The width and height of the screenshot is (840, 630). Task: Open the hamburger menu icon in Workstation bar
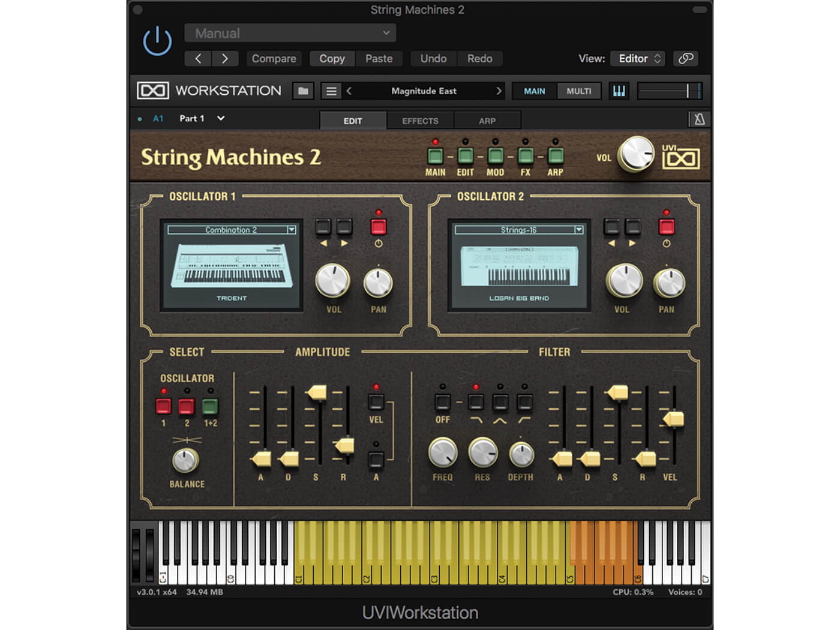331,91
